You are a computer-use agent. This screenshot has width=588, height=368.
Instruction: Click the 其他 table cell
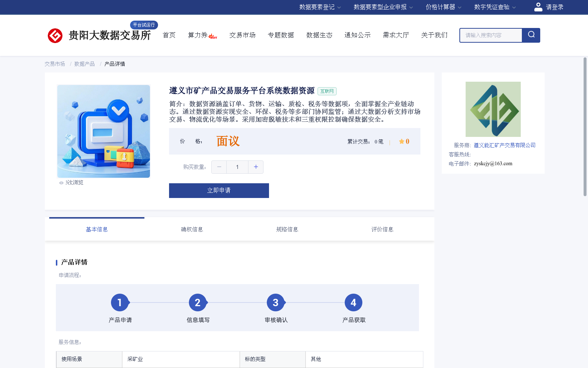364,359
